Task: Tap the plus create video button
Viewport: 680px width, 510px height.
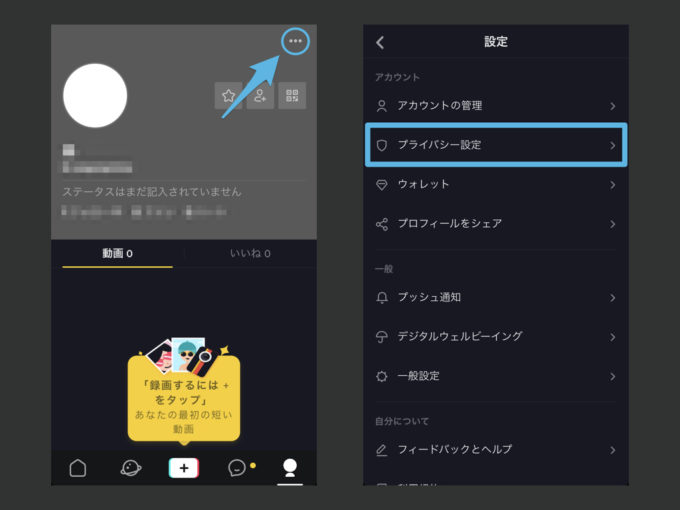Action: tap(184, 468)
